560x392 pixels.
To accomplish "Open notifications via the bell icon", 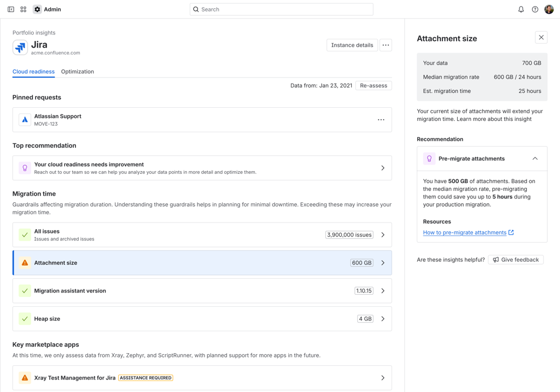I will pyautogui.click(x=521, y=9).
